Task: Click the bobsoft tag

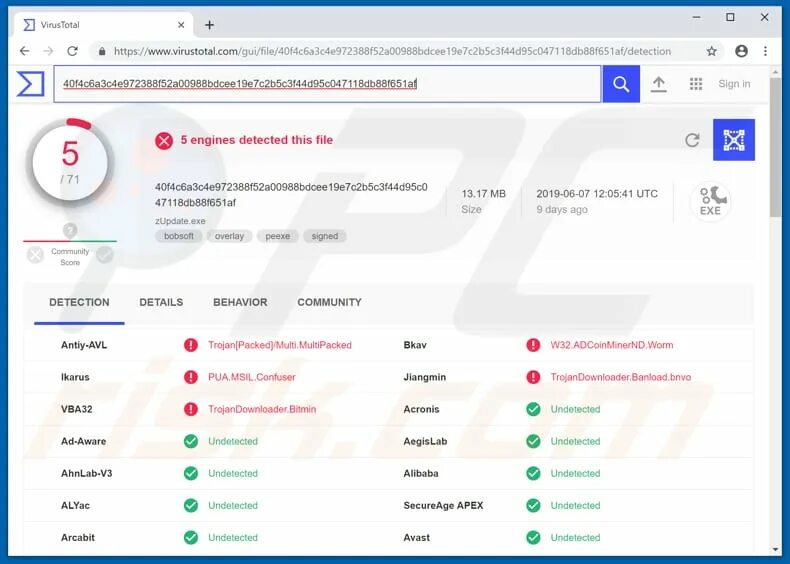Action: pyautogui.click(x=179, y=236)
